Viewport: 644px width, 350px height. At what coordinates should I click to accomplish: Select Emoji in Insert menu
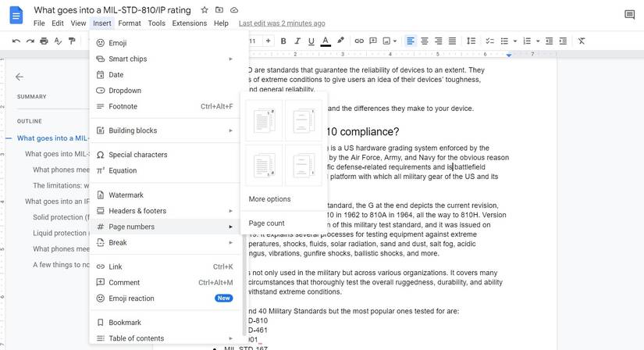pyautogui.click(x=165, y=43)
